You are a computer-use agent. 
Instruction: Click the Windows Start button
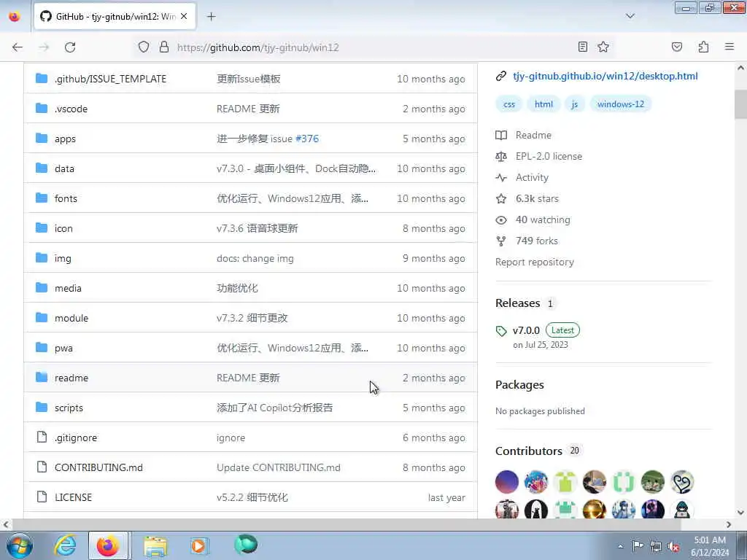tap(20, 545)
